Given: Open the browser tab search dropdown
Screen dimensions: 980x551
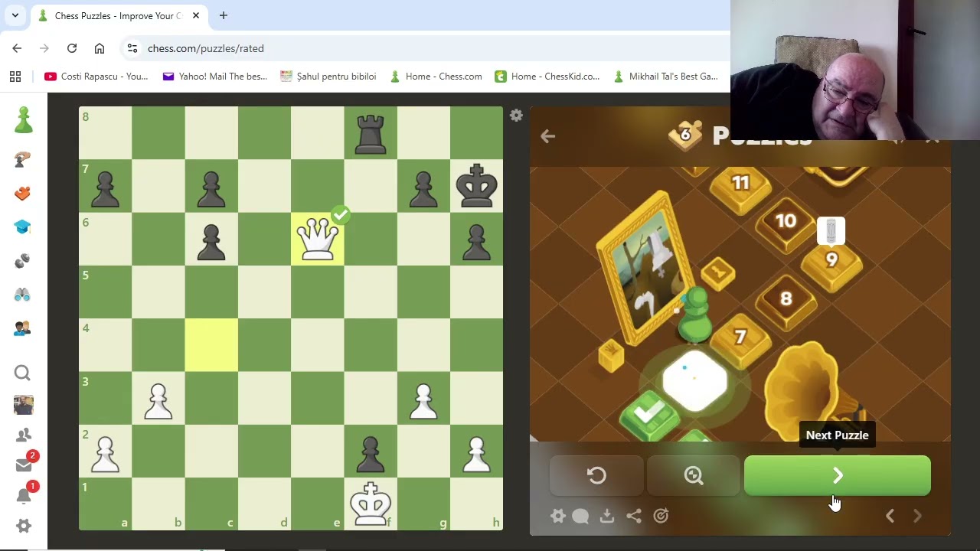Looking at the screenshot, I should click(15, 15).
